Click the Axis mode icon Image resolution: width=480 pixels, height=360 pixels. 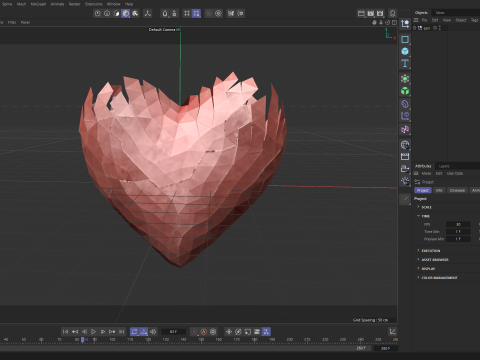coord(147,13)
